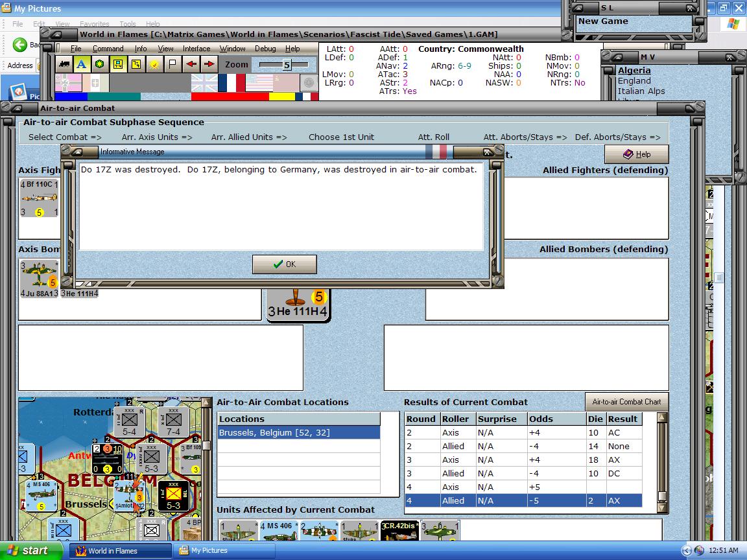The image size is (747, 560).
Task: Select the German flag in flag bar
Action: (69, 83)
